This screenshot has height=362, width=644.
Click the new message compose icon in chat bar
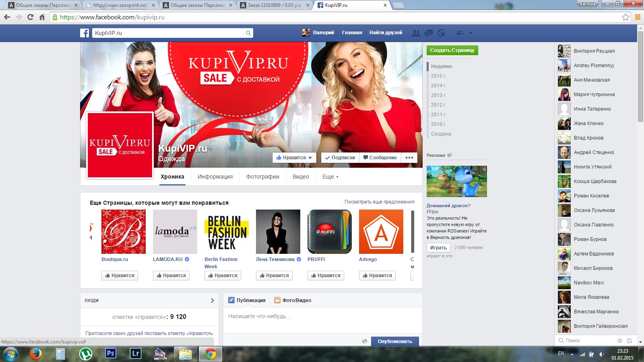click(x=630, y=341)
